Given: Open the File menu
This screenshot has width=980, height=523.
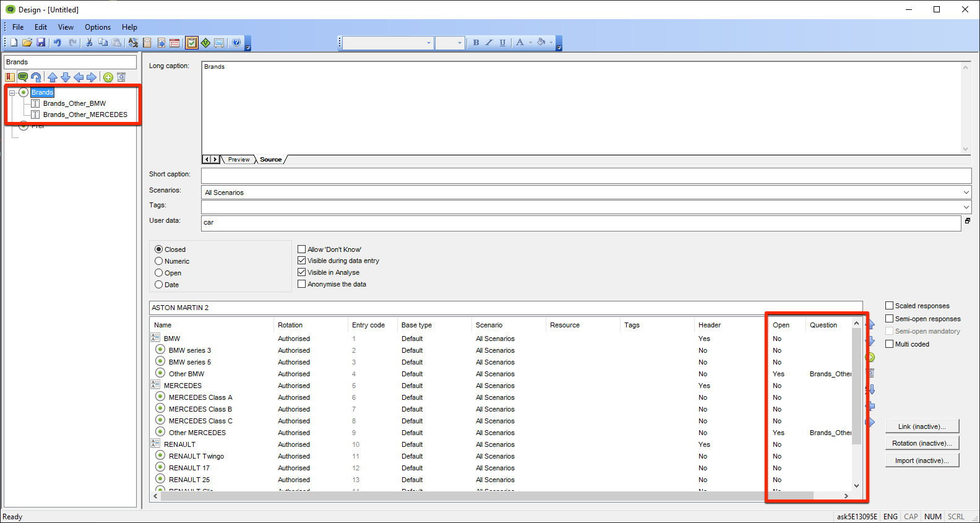Looking at the screenshot, I should click(18, 27).
